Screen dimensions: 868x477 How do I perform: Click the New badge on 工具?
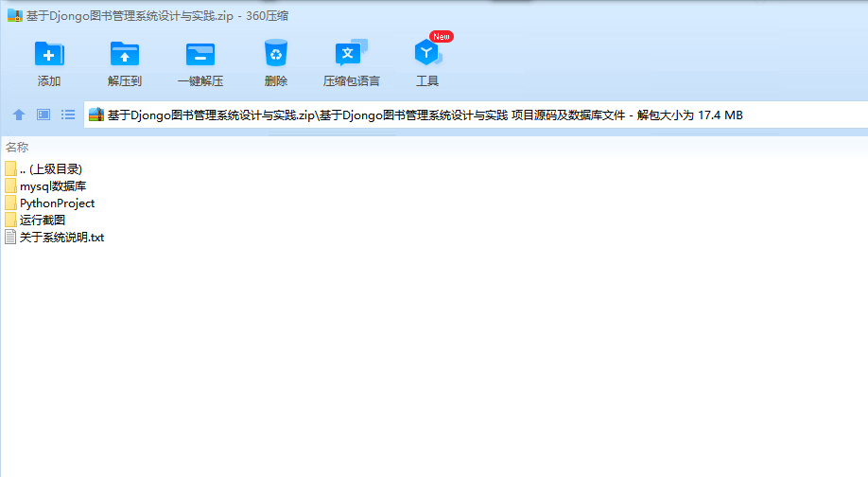click(442, 37)
